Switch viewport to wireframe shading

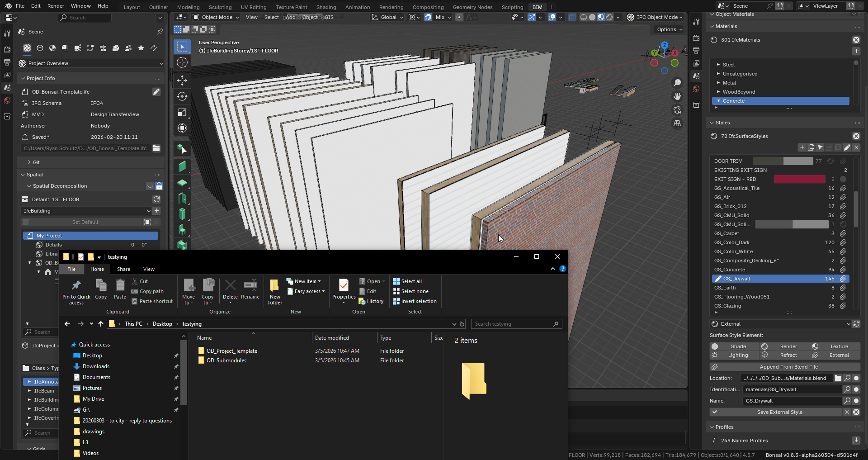[583, 17]
